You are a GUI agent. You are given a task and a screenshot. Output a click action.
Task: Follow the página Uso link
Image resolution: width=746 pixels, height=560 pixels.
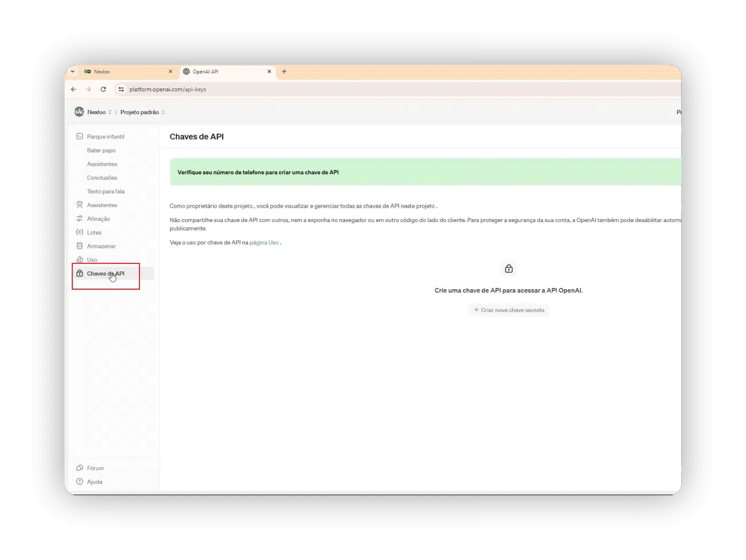pos(264,243)
